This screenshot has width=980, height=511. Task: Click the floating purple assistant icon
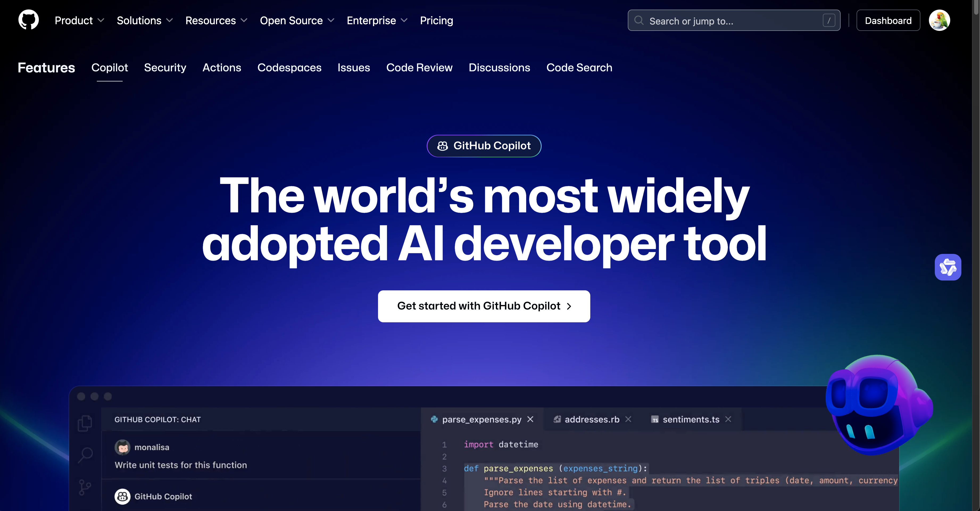coord(948,267)
